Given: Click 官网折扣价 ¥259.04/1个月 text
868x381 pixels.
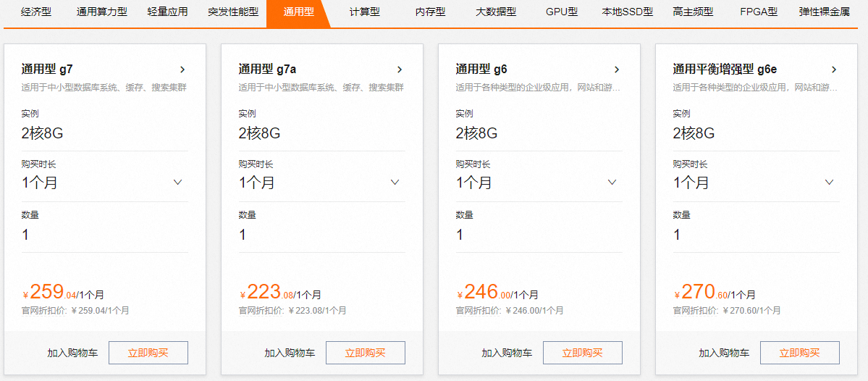Looking at the screenshot, I should pos(76,311).
